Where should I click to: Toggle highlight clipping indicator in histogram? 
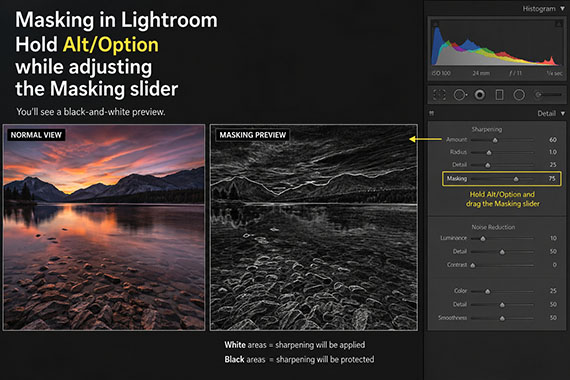558,24
